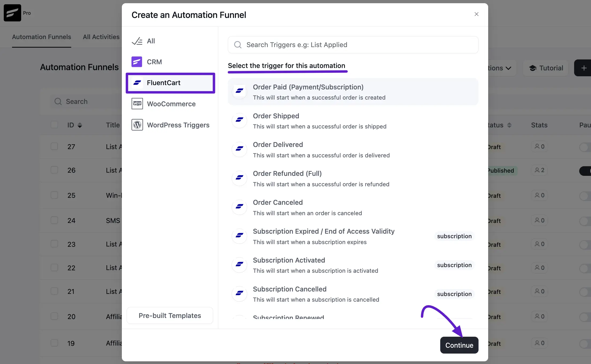Select the checkbox for funnel 25

click(x=54, y=195)
